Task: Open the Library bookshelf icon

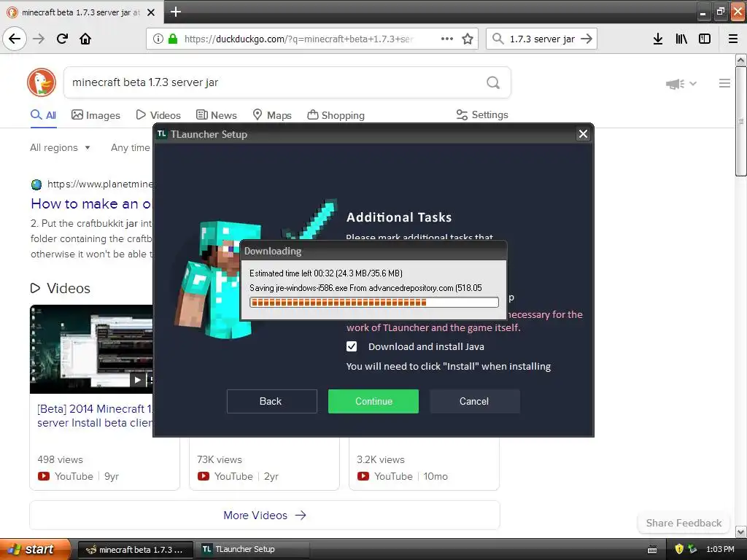Action: pyautogui.click(x=681, y=39)
